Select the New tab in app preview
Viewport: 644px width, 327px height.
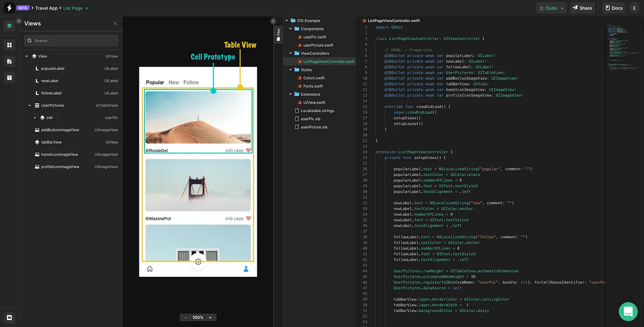coord(174,82)
